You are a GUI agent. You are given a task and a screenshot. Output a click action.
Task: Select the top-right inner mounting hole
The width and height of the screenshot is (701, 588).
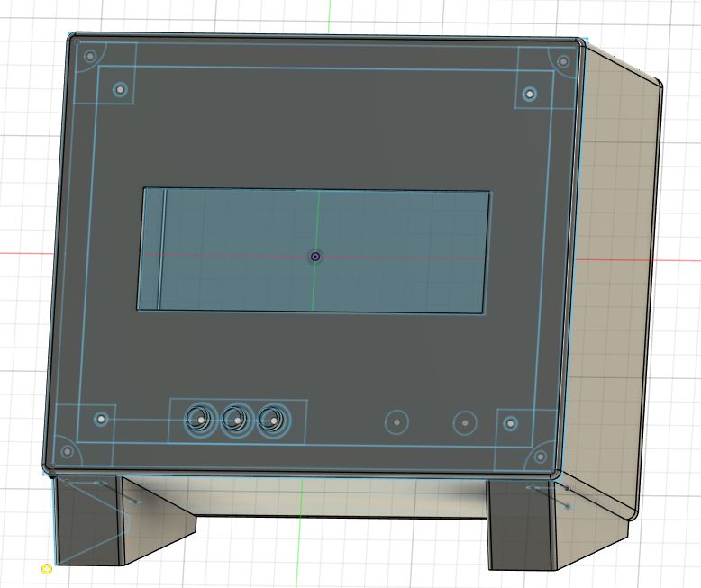click(x=530, y=94)
